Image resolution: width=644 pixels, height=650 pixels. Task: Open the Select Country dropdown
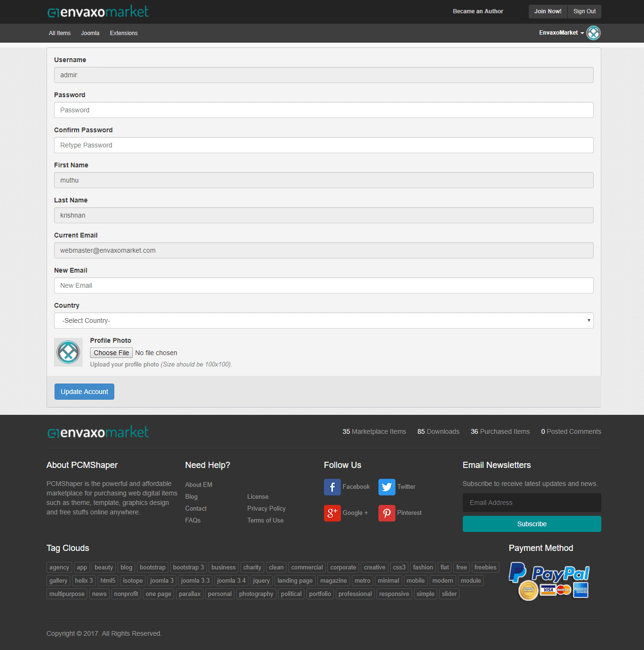point(324,320)
